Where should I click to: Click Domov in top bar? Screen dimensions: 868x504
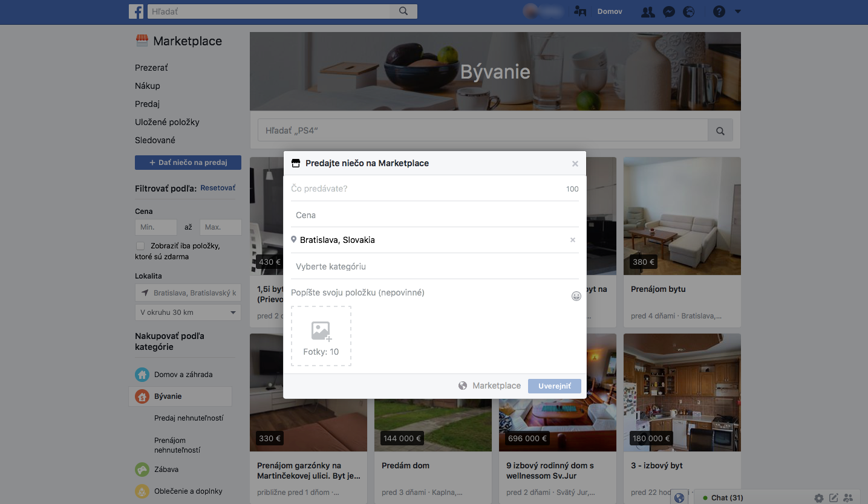tap(610, 11)
